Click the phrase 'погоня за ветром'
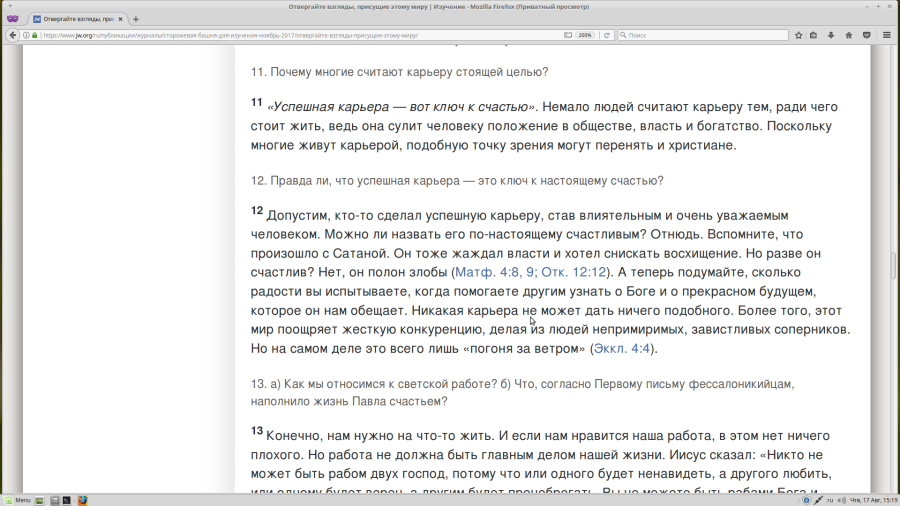Image resolution: width=900 pixels, height=506 pixels. tap(524, 348)
